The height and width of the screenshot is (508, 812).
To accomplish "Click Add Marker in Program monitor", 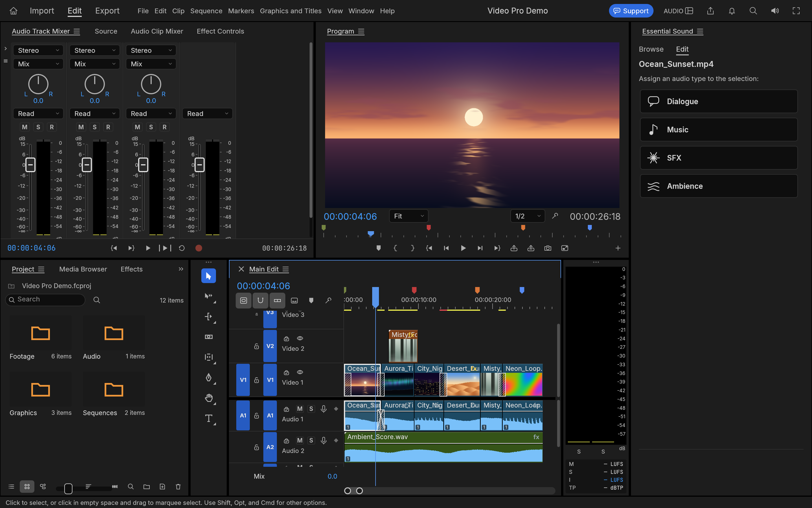I will point(378,248).
